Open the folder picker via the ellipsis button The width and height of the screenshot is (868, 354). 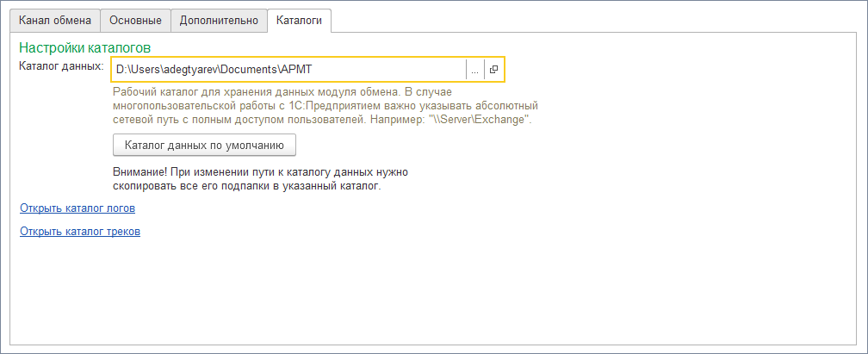tap(474, 69)
